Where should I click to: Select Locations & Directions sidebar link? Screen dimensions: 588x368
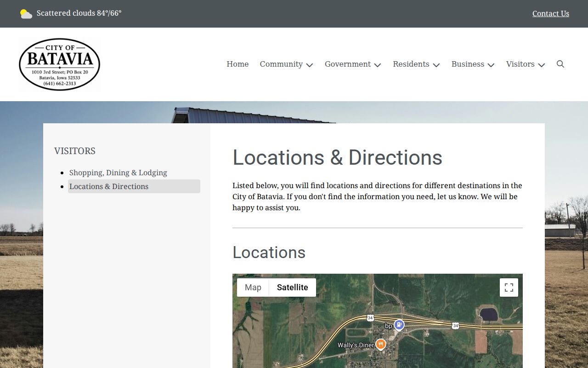click(x=134, y=186)
